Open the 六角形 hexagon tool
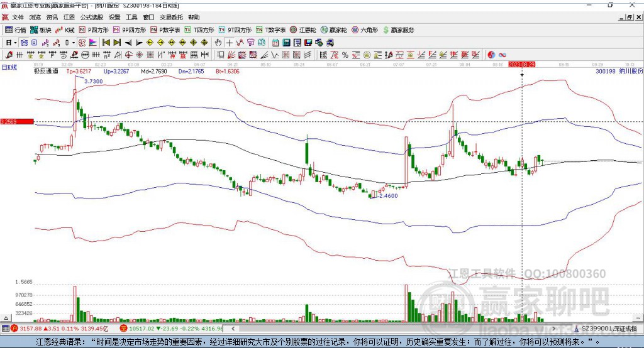 tap(365, 30)
